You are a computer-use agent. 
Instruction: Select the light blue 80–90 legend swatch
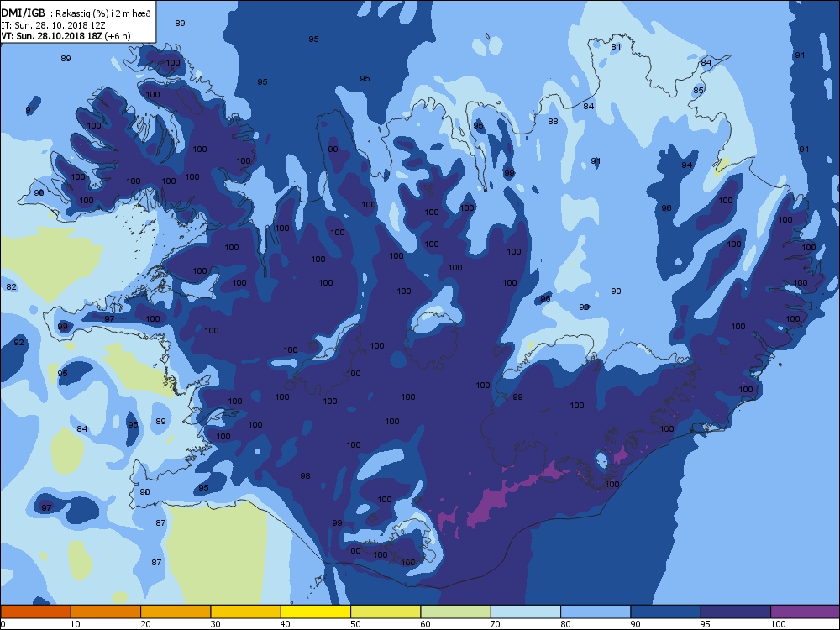pos(596,612)
